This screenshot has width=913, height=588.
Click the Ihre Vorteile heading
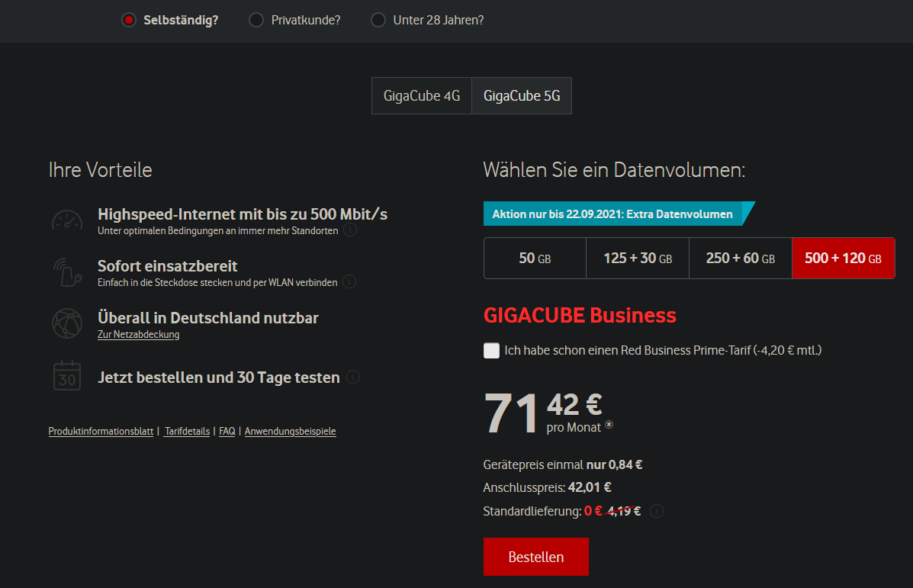coord(100,170)
